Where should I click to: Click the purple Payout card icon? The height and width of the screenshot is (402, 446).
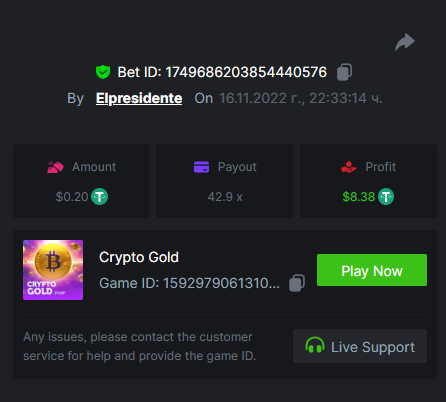tap(201, 167)
